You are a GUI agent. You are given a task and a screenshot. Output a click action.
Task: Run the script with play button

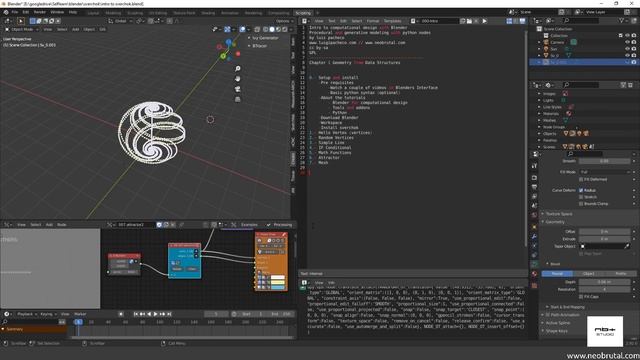click(484, 21)
